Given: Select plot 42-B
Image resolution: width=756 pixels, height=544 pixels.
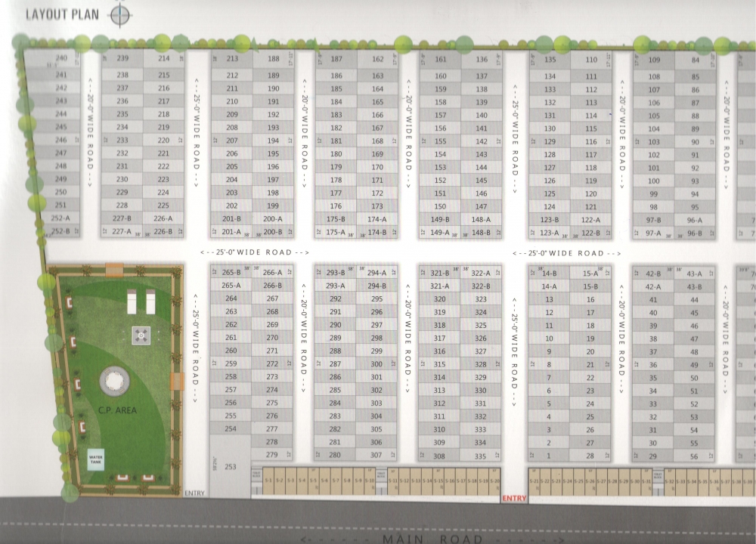Looking at the screenshot, I should pos(653,274).
